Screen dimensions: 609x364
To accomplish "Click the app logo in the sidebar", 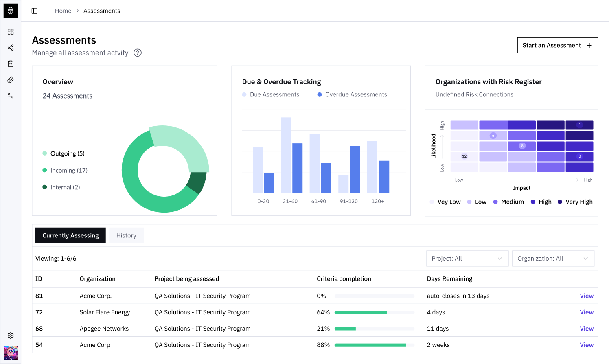I will pyautogui.click(x=11, y=11).
